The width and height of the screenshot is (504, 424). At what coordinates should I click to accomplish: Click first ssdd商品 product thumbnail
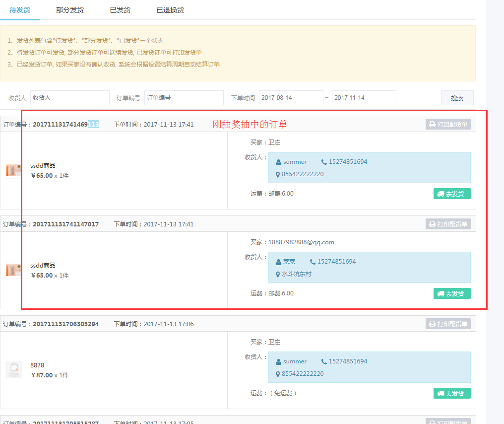(13, 170)
